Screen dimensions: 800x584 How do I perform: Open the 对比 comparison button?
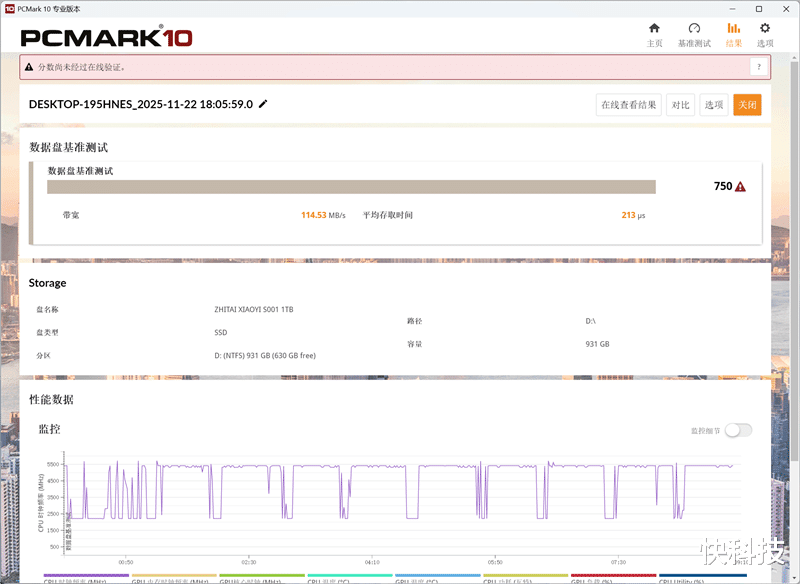682,104
